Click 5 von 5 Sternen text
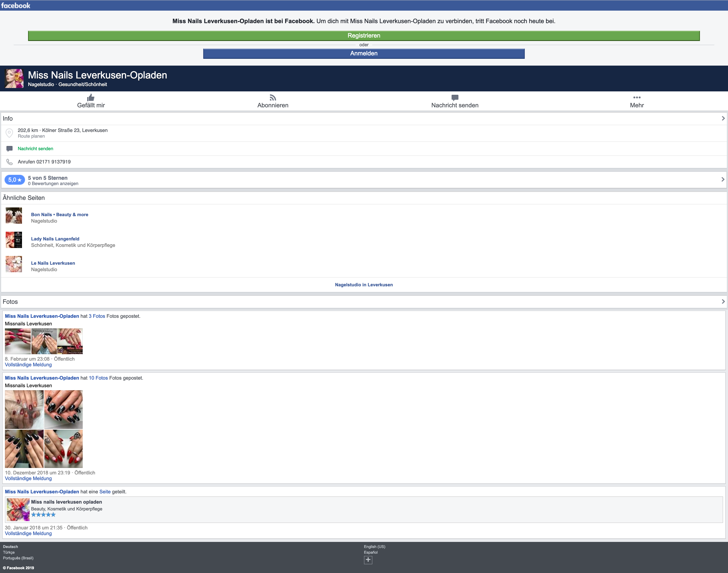Image resolution: width=728 pixels, height=573 pixels. (x=48, y=178)
